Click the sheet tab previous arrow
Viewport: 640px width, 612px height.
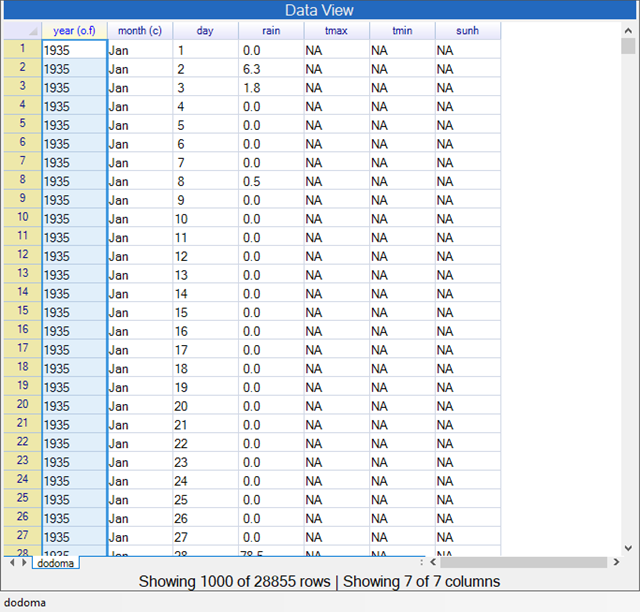[12, 563]
